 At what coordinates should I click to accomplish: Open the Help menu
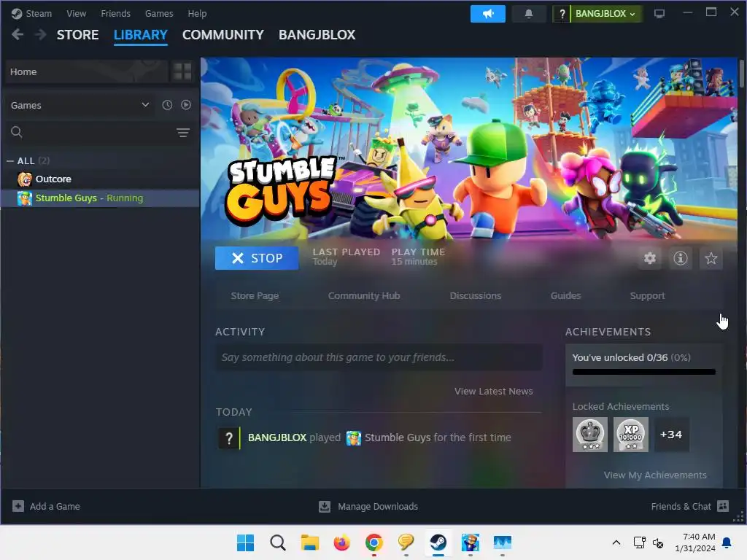(197, 13)
